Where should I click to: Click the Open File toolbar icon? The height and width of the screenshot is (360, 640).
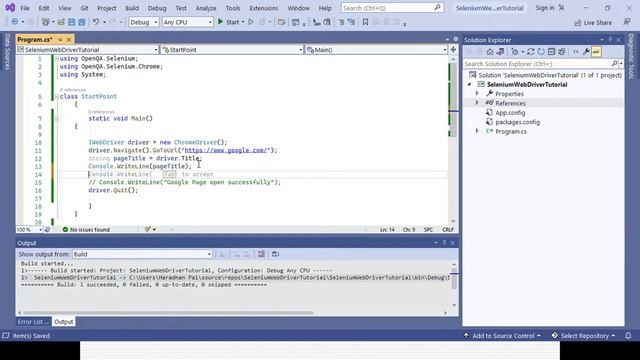tap(61, 22)
